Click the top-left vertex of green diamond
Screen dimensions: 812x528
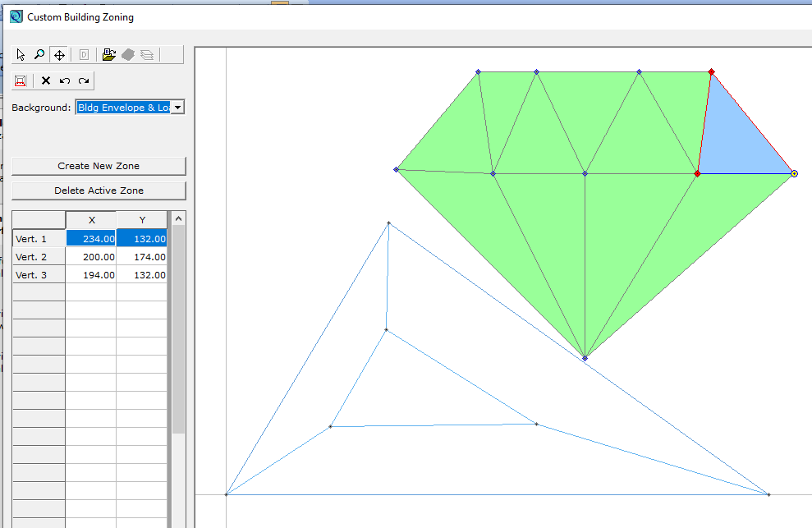click(x=478, y=72)
